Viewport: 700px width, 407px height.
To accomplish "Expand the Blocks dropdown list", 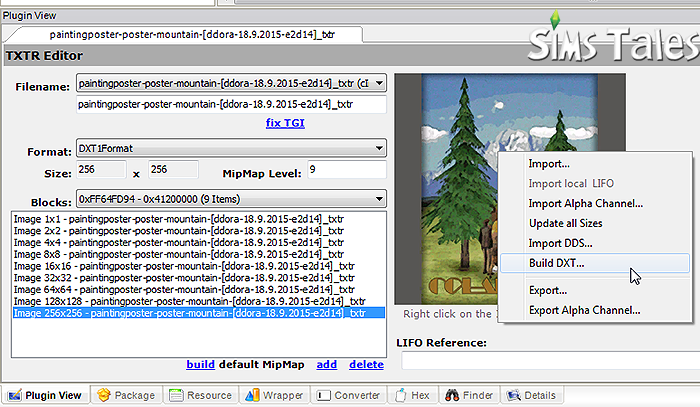I will click(x=379, y=199).
